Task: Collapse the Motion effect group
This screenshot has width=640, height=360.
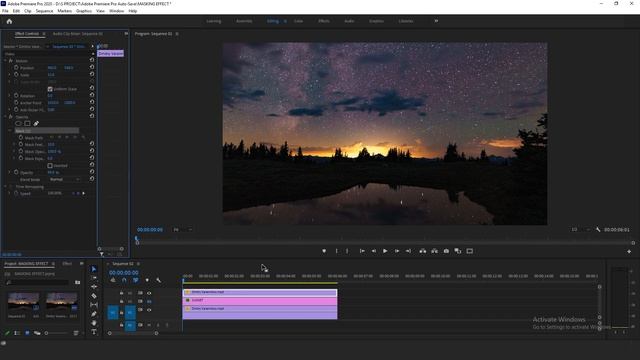Action: pos(6,61)
